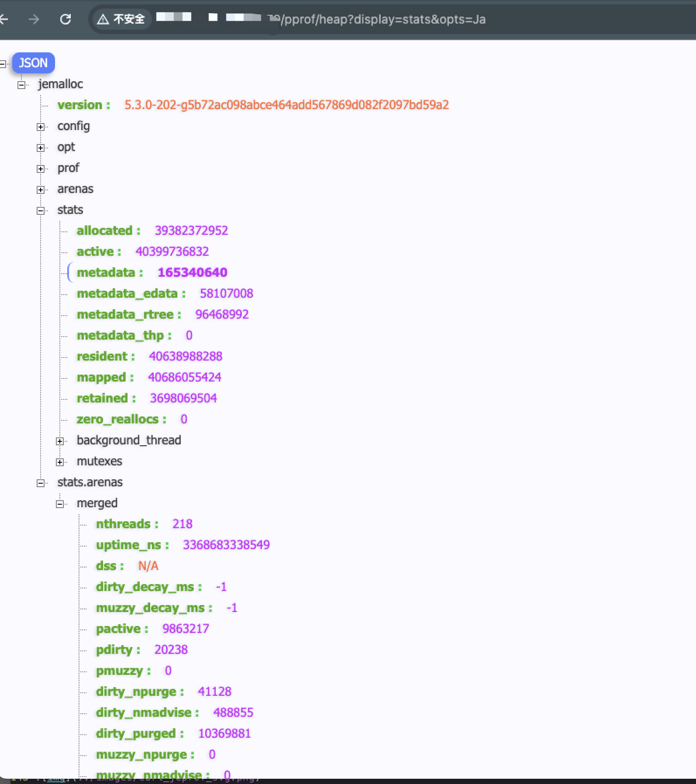Screen dimensions: 696x784
Task: Expand the prof node
Action: coord(41,169)
